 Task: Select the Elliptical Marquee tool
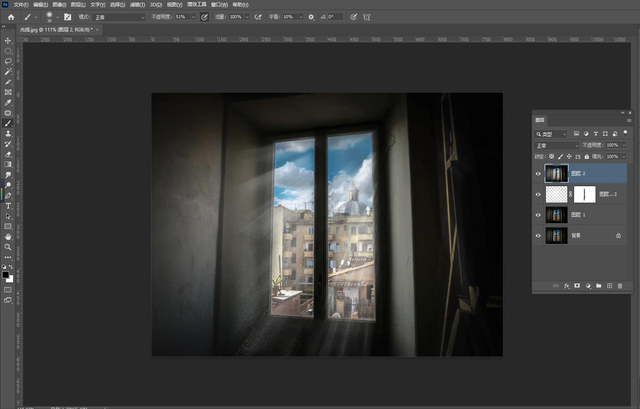pos(8,51)
